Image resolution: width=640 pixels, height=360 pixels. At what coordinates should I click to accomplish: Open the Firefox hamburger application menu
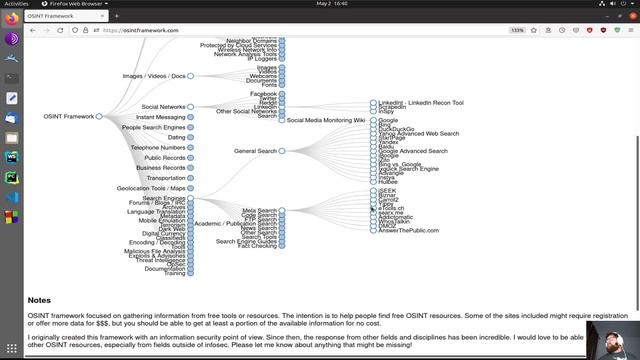point(631,30)
